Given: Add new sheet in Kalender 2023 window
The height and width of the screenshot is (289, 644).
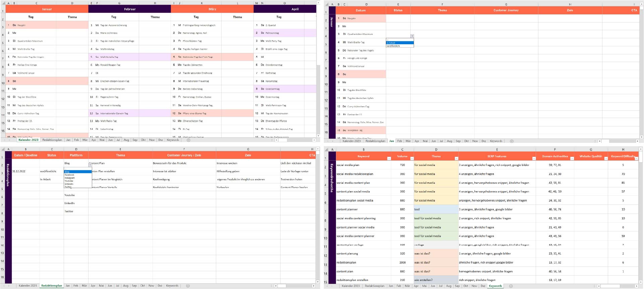Looking at the screenshot, I should coord(188,140).
